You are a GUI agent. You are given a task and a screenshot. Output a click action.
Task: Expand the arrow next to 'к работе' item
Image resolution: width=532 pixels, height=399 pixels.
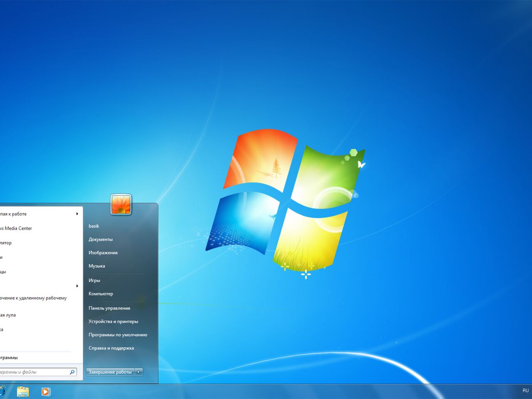tap(77, 214)
